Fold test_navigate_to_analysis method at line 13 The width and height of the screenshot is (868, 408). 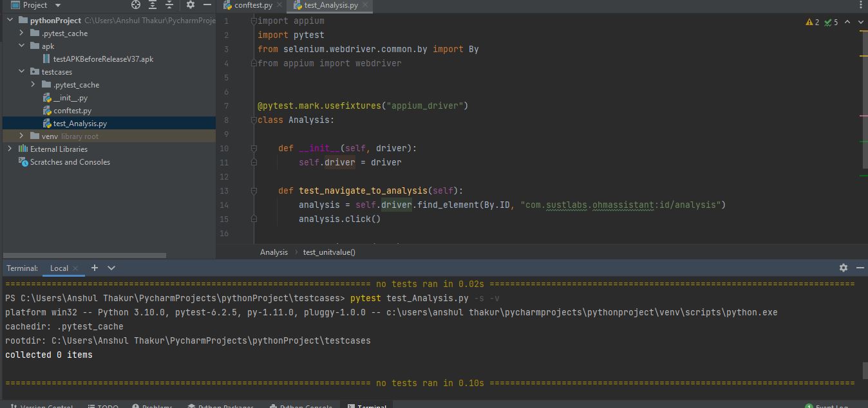pyautogui.click(x=254, y=191)
